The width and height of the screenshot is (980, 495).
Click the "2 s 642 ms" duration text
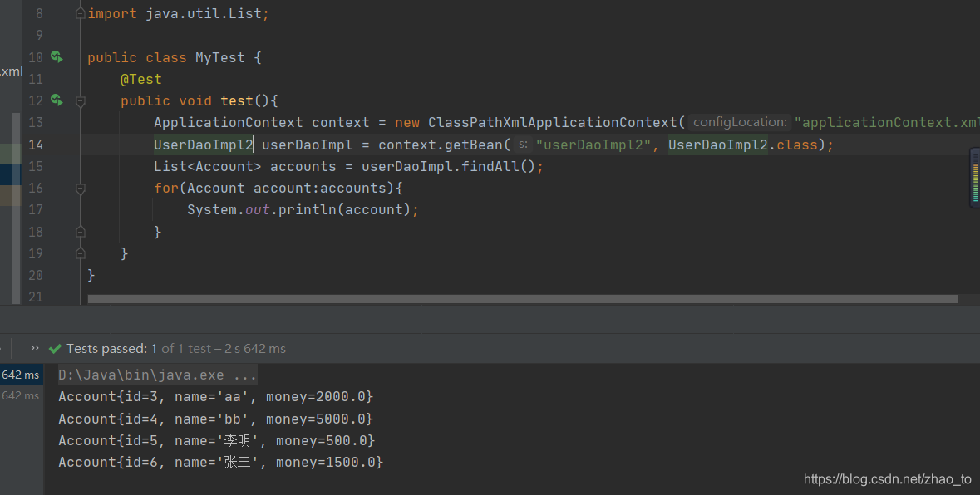coord(255,349)
